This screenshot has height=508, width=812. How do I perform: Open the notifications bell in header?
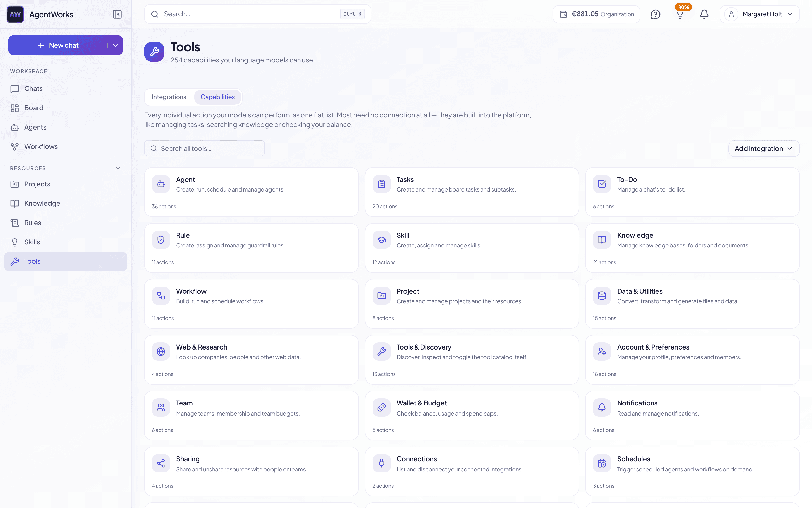point(704,14)
